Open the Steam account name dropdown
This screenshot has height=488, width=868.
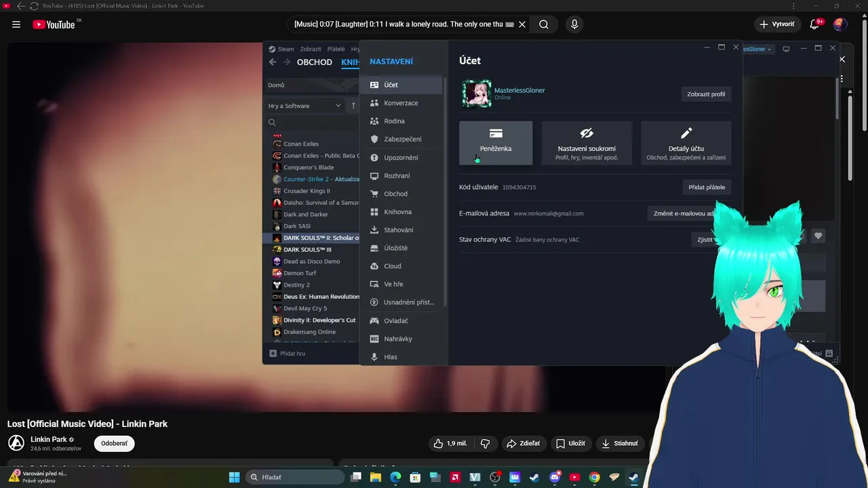click(757, 49)
